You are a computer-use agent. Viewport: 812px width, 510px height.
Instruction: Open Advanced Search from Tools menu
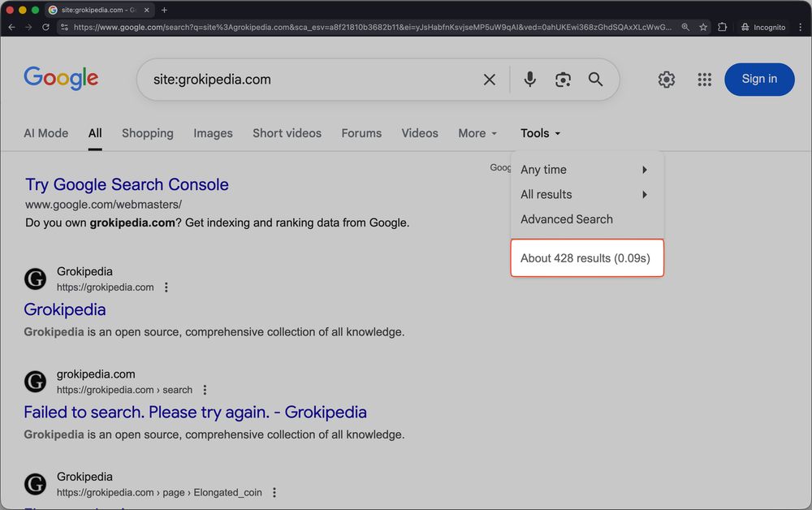click(567, 219)
